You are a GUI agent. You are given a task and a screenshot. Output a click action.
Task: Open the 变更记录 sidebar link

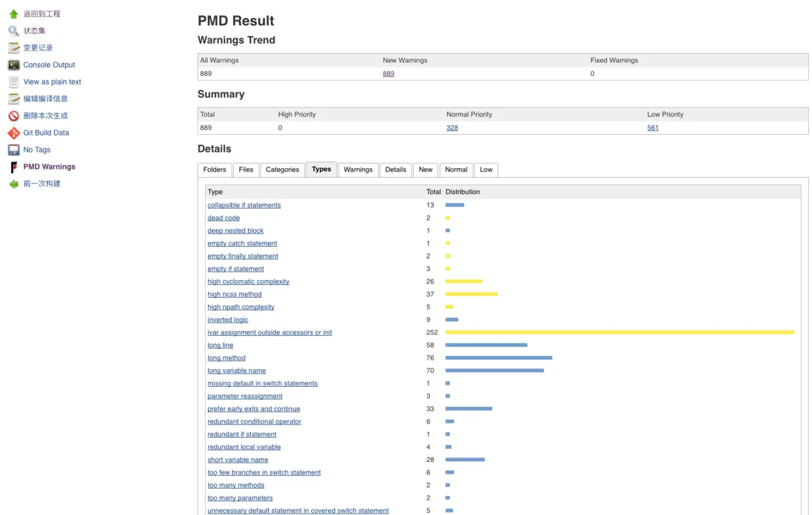coord(38,48)
